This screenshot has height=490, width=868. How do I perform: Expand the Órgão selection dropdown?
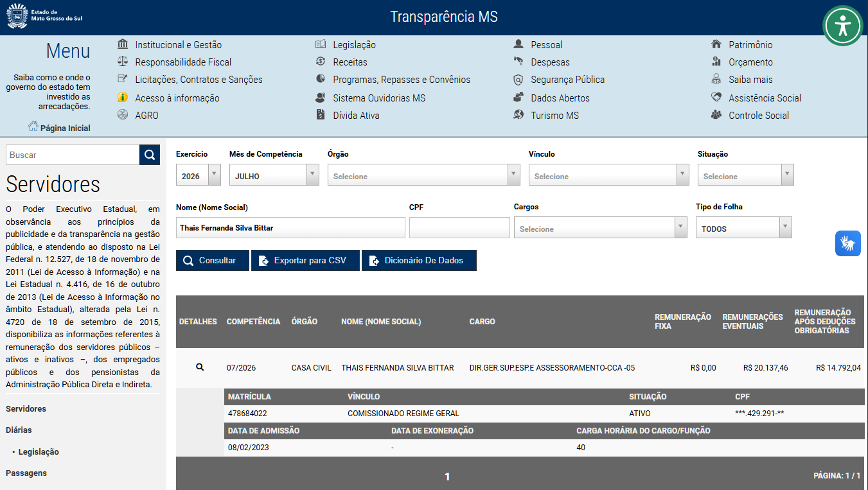(x=424, y=175)
